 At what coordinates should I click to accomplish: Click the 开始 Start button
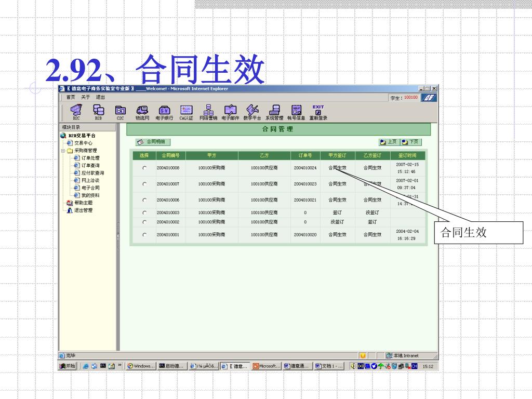(68, 366)
